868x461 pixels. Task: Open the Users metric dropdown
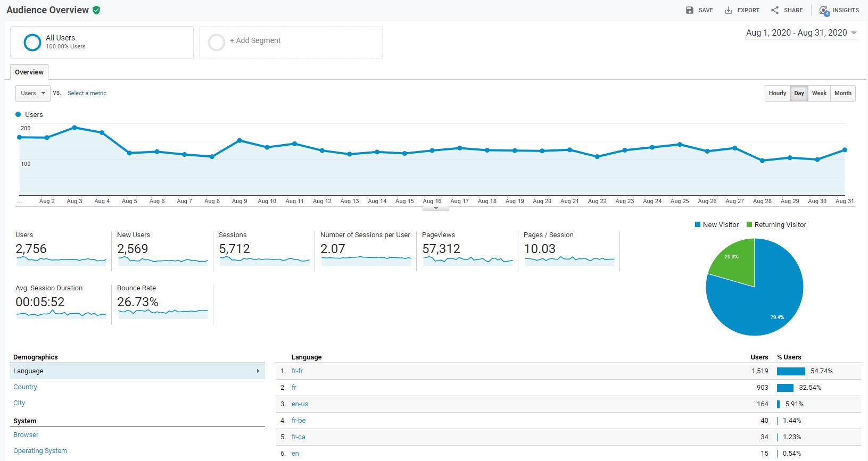click(33, 93)
